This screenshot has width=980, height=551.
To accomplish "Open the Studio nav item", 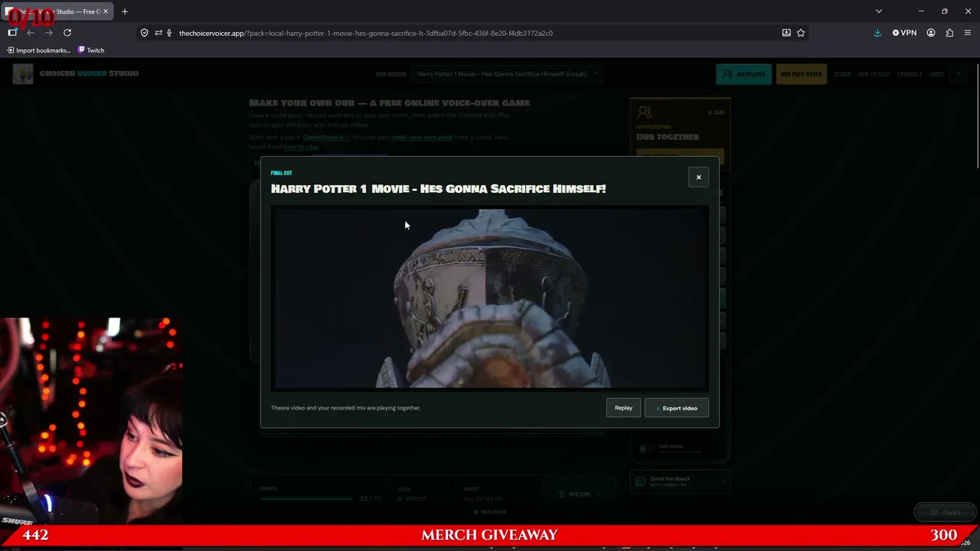I will click(842, 74).
